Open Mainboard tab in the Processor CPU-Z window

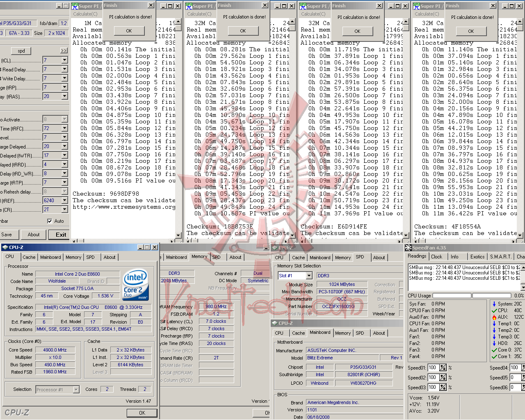point(50,257)
